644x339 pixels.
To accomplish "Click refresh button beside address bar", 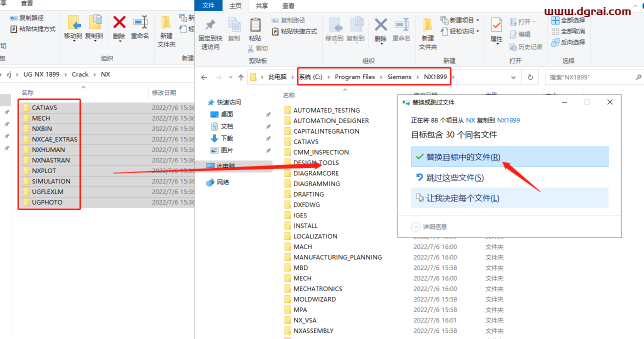I will click(x=530, y=77).
